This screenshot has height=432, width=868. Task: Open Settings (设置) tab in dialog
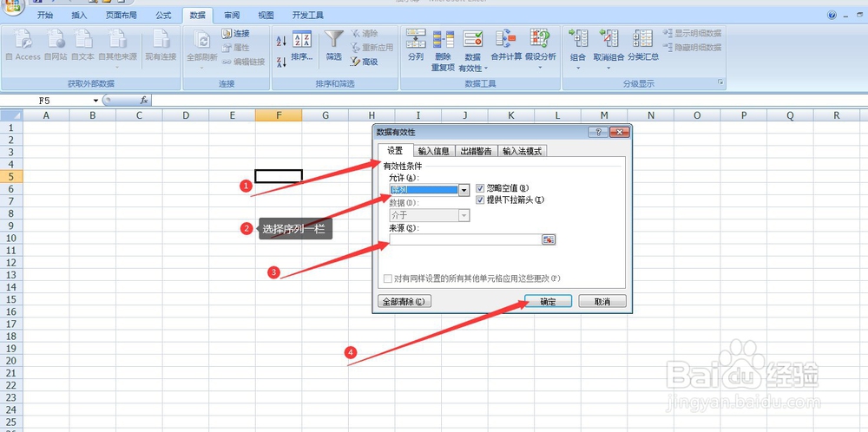[395, 151]
